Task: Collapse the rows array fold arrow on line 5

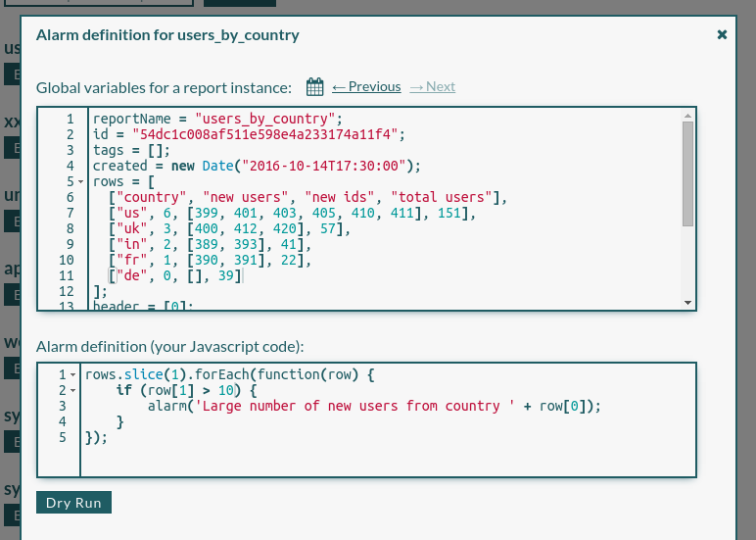Action: tap(81, 182)
